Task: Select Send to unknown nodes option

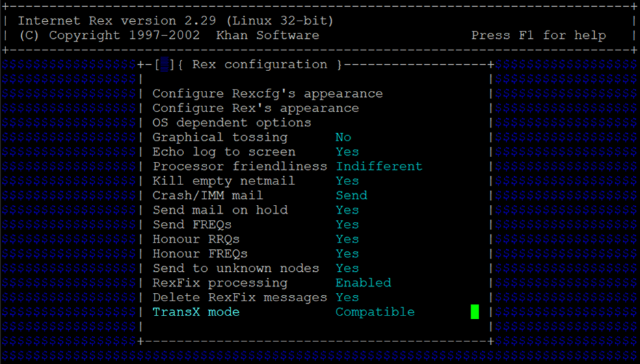Action: coord(236,268)
